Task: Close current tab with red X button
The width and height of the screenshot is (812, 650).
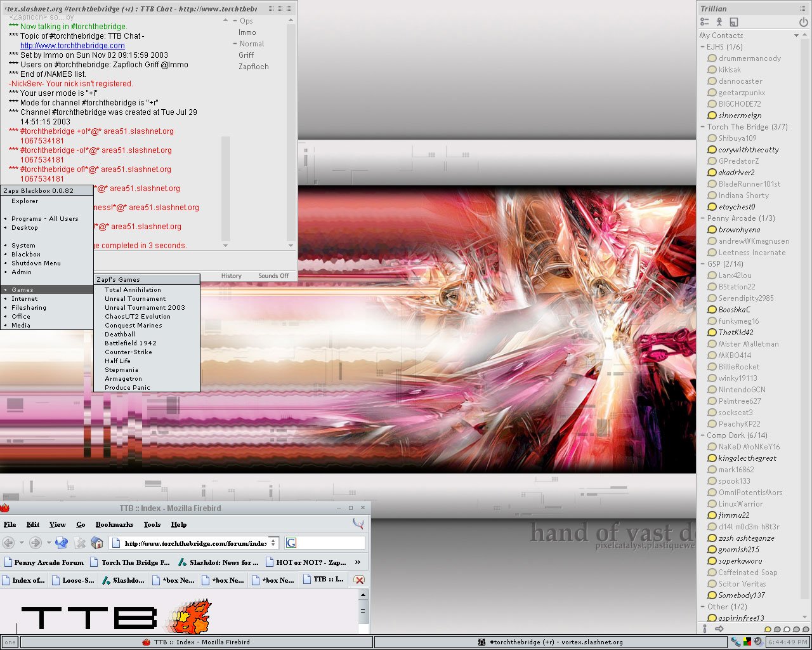Action: pyautogui.click(x=359, y=580)
